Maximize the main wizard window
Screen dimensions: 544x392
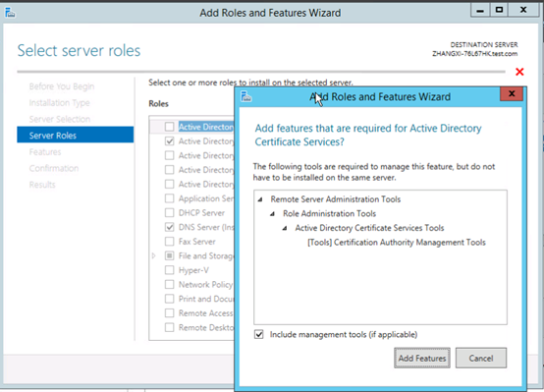click(499, 10)
